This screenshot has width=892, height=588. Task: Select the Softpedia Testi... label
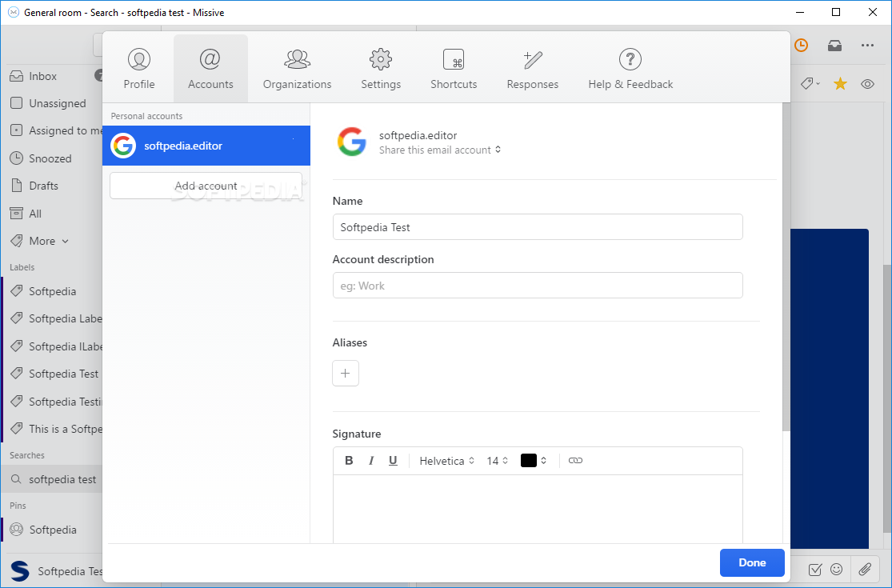[51, 402]
